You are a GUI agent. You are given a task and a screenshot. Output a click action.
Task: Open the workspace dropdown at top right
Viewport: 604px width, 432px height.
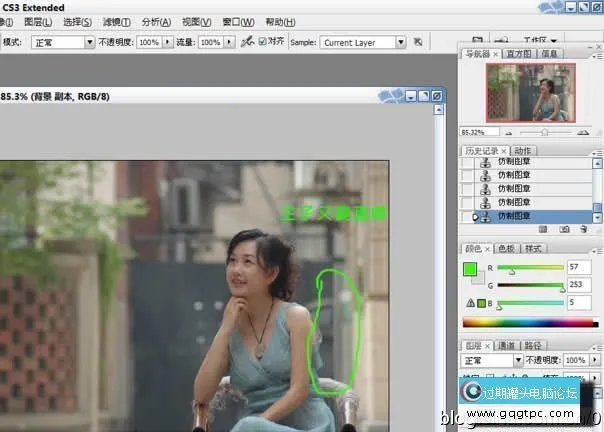540,40
